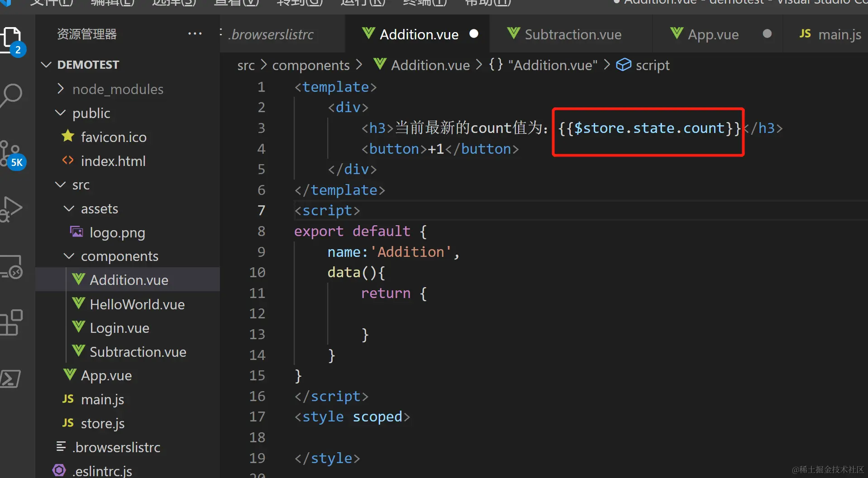The height and width of the screenshot is (478, 868).
Task: Open the Extensions view
Action: (x=12, y=322)
